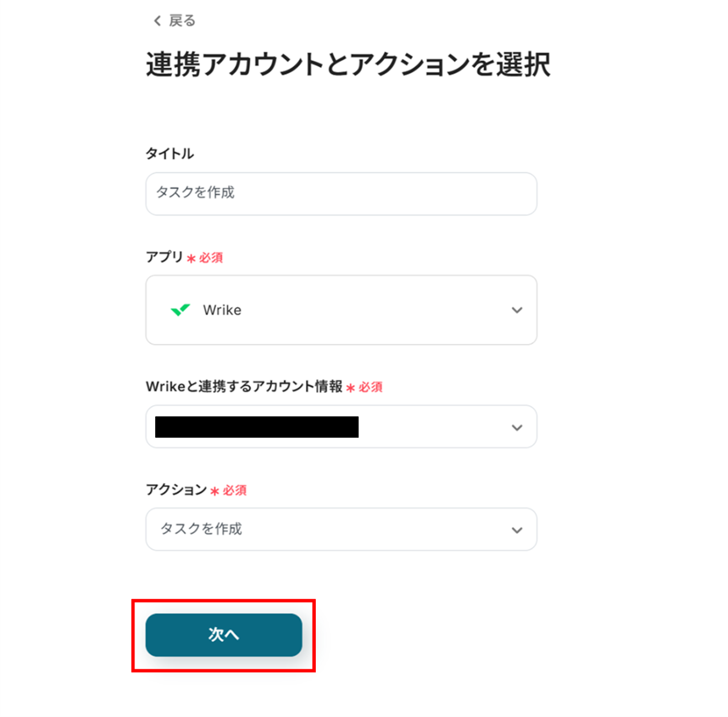Click the アクション field label

point(176,490)
